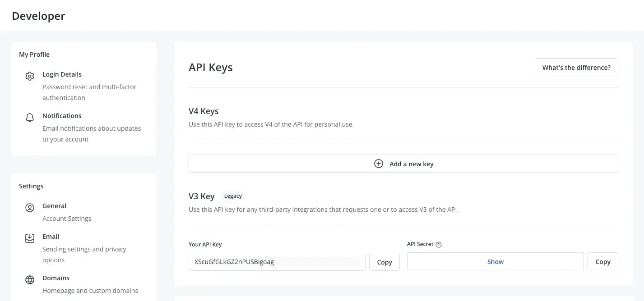Click the My Profile section label
The height and width of the screenshot is (301, 644).
(34, 55)
